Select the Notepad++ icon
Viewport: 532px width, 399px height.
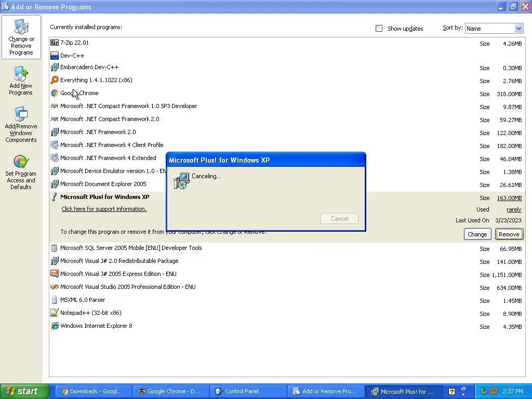click(x=54, y=313)
